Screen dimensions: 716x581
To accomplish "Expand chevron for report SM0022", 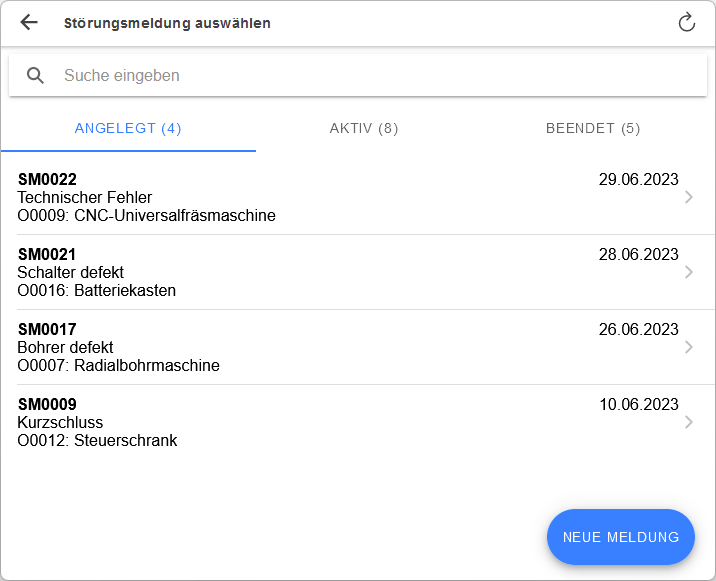I will [688, 198].
